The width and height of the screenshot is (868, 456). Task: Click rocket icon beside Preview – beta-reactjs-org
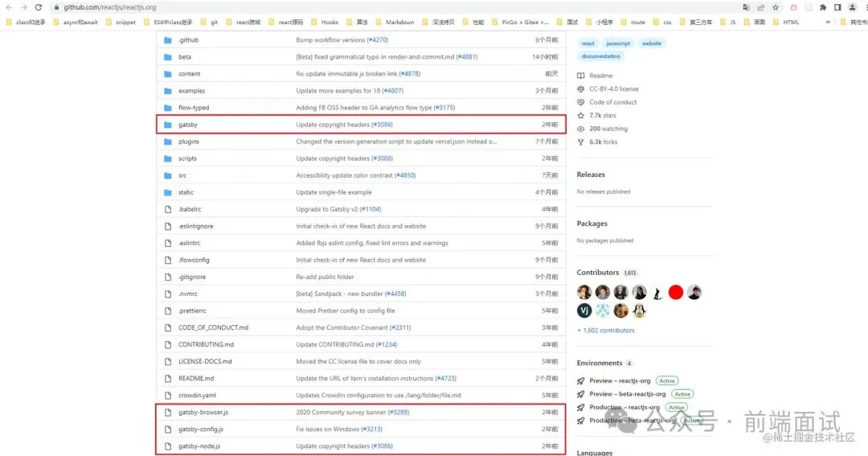(581, 394)
